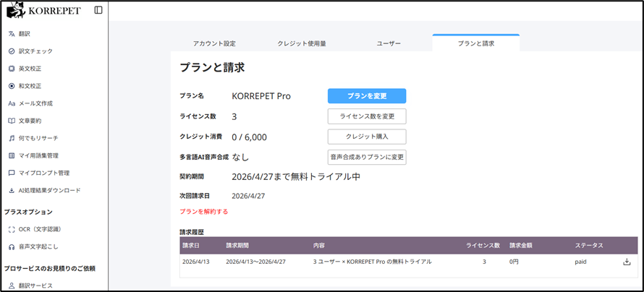644x292 pixels.
Task: Click the blue プランを変更 button
Action: pos(367,96)
